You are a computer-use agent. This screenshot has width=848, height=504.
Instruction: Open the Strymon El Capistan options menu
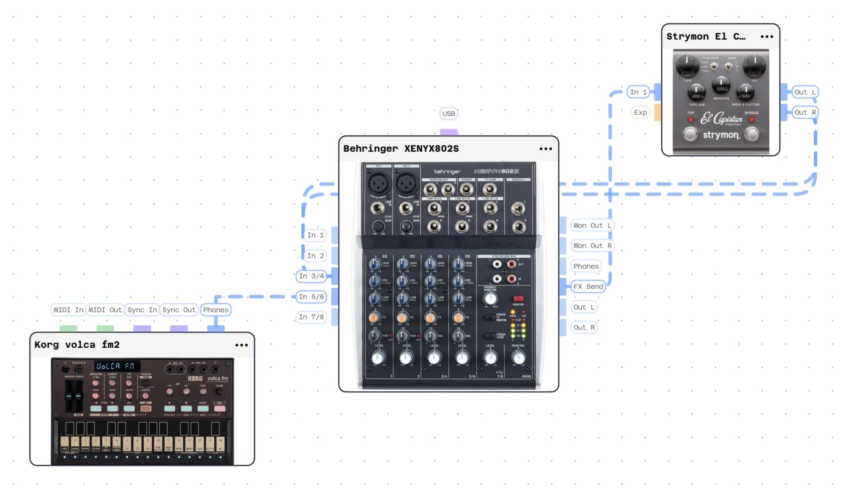tap(767, 37)
